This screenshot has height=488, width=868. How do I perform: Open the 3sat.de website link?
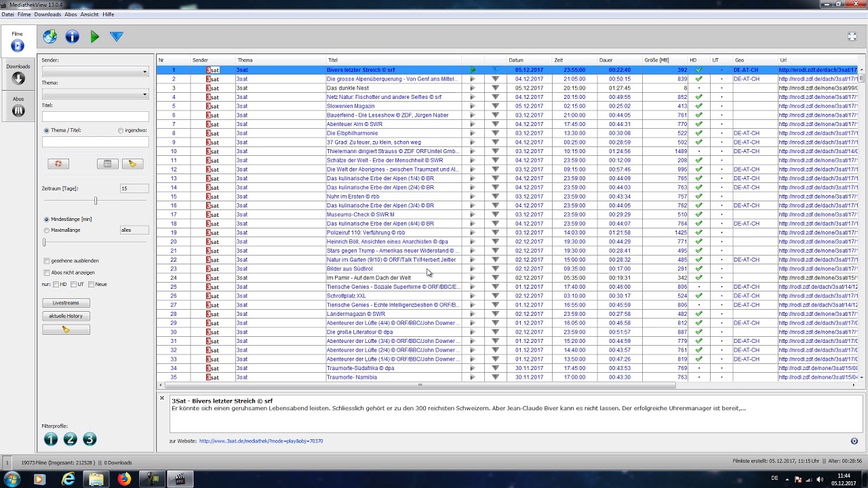[x=261, y=441]
